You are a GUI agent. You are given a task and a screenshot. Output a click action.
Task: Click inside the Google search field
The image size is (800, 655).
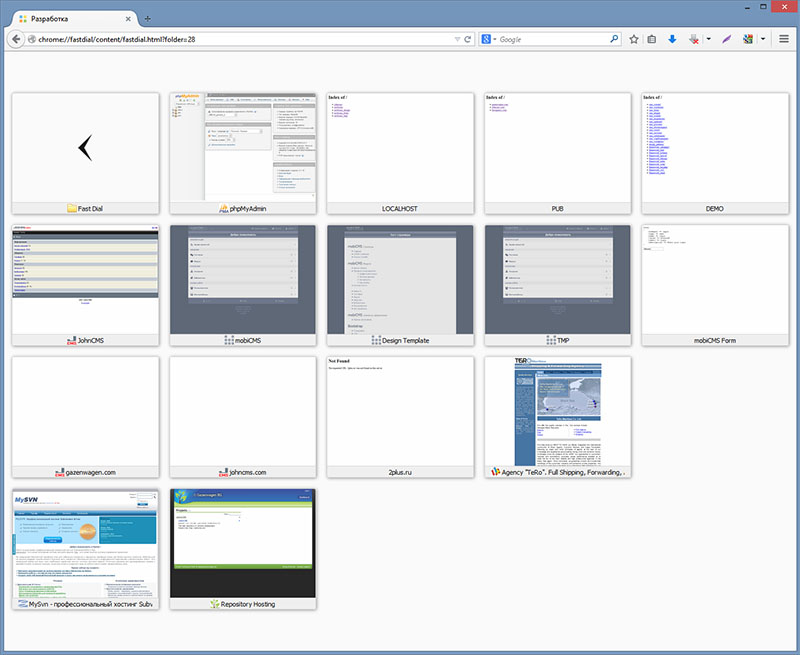550,39
